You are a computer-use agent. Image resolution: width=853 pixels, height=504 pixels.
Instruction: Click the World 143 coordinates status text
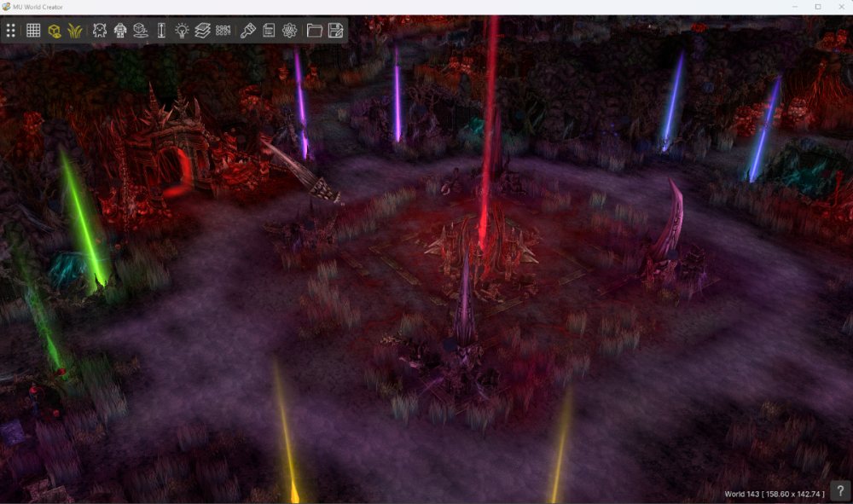tap(775, 494)
